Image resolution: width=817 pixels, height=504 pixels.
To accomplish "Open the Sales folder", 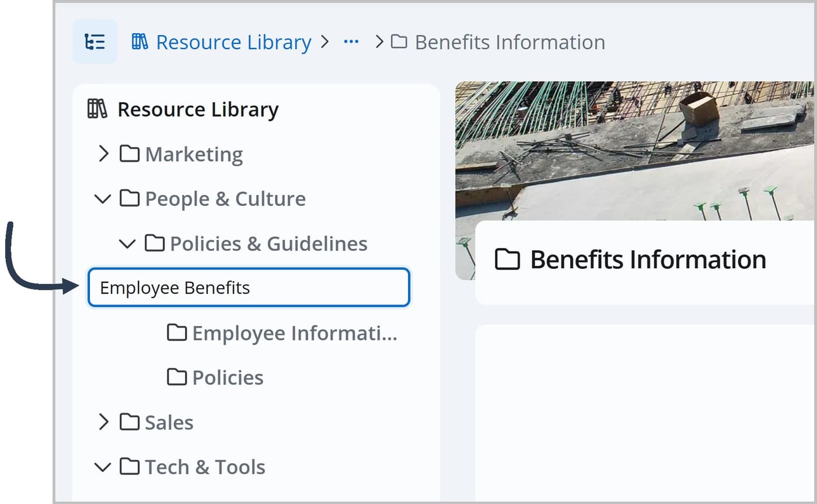I will [x=169, y=422].
